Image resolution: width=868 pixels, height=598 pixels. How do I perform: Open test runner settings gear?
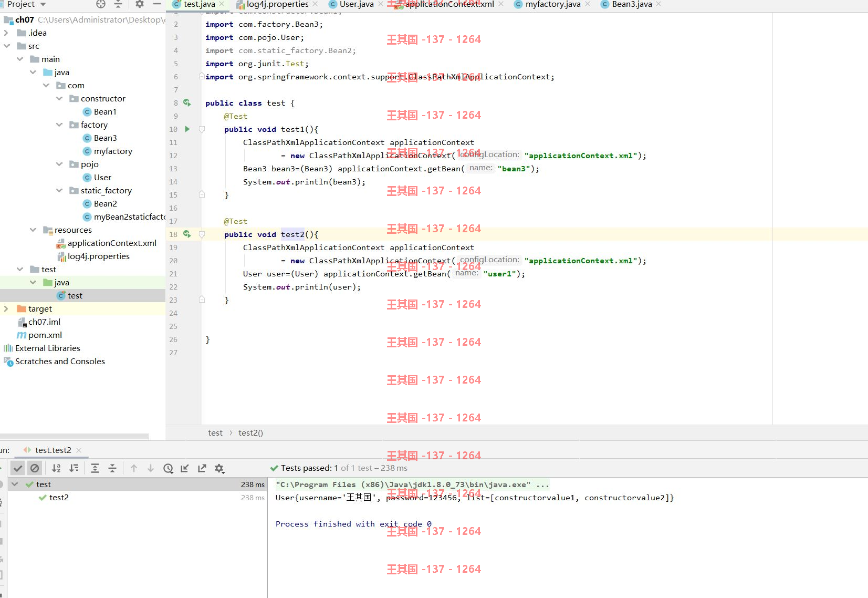coord(219,468)
